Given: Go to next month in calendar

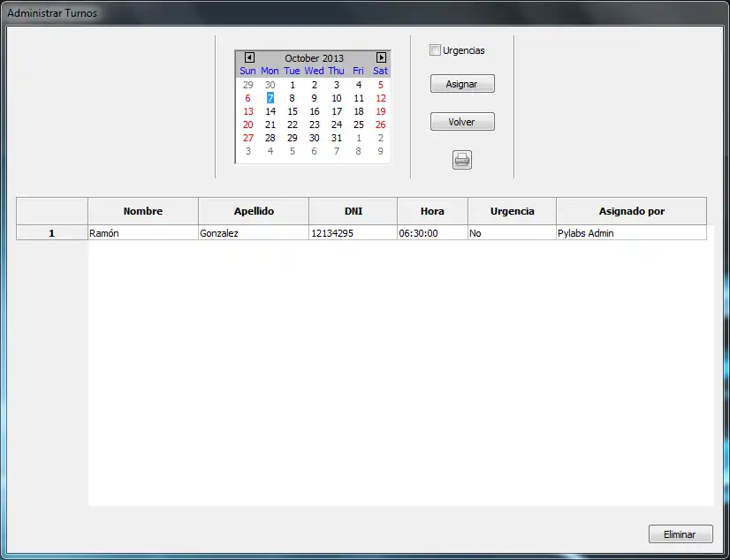Looking at the screenshot, I should (x=381, y=57).
